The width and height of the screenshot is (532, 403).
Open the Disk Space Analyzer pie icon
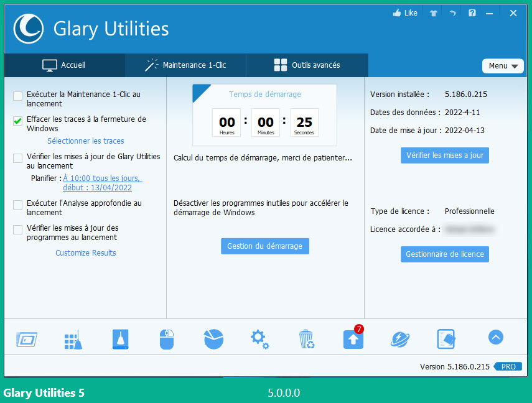[214, 339]
